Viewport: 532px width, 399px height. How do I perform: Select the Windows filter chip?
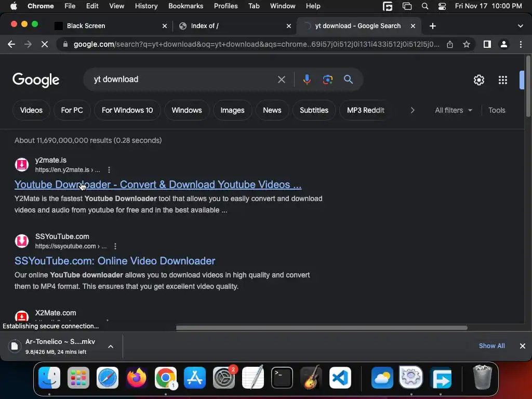click(x=187, y=110)
